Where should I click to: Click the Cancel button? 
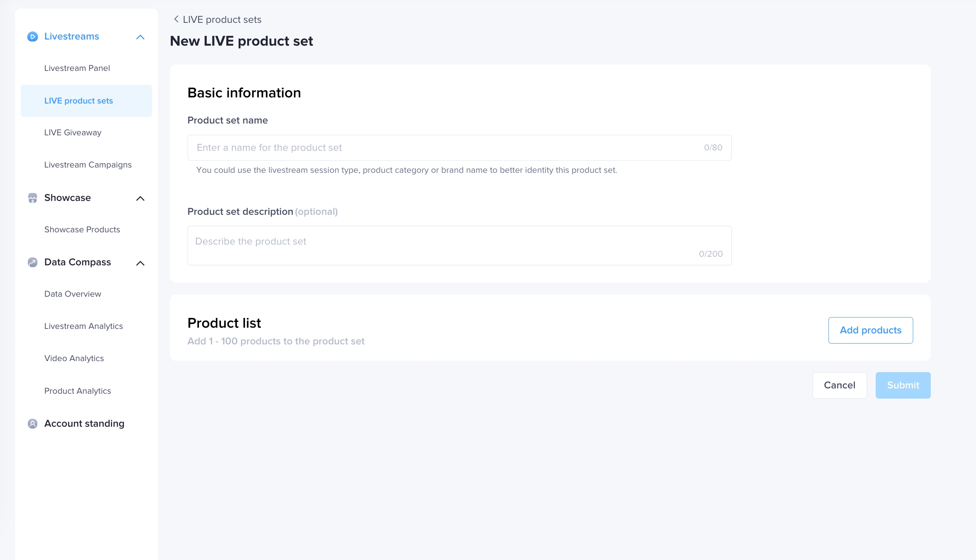tap(839, 385)
